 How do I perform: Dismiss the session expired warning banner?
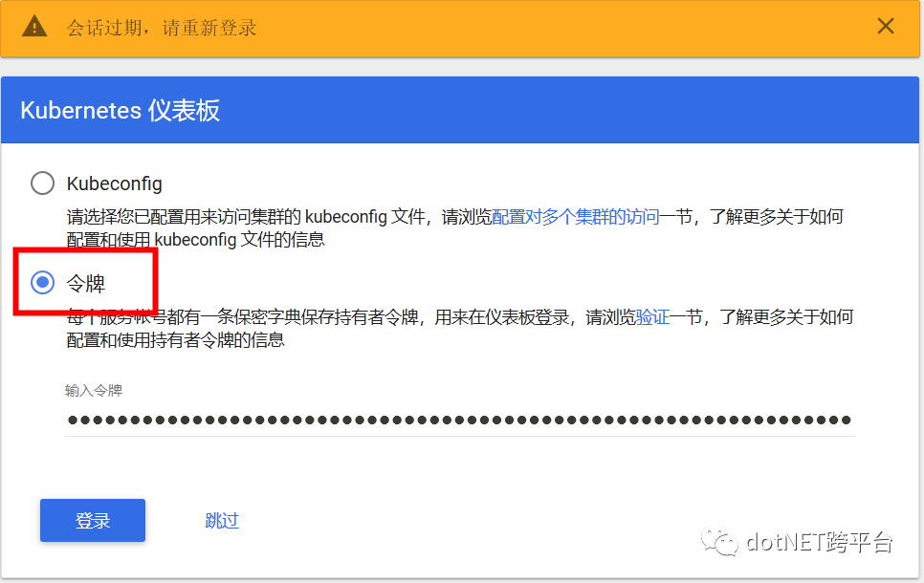click(x=885, y=27)
